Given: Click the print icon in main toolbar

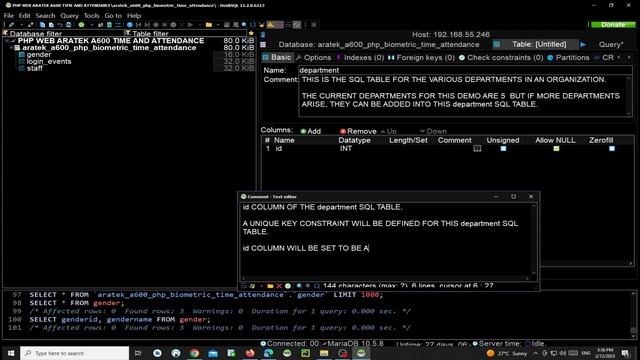Looking at the screenshot, I should click(x=69, y=25).
